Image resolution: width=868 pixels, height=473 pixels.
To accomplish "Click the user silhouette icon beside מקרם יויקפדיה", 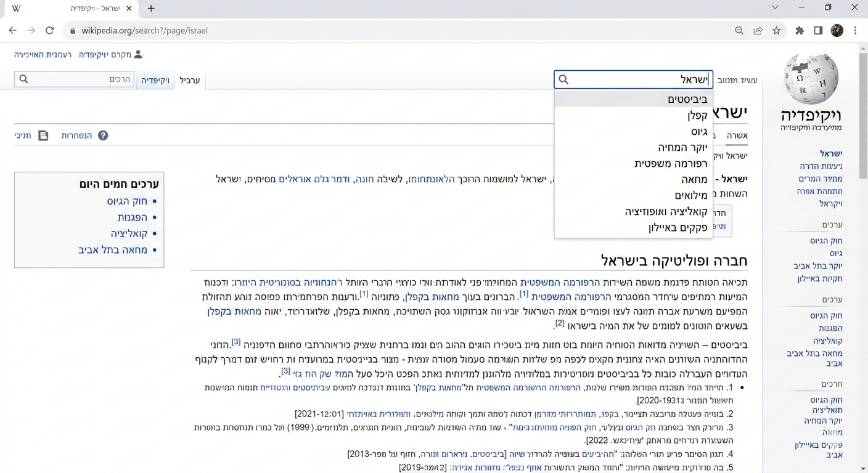I will 138,54.
